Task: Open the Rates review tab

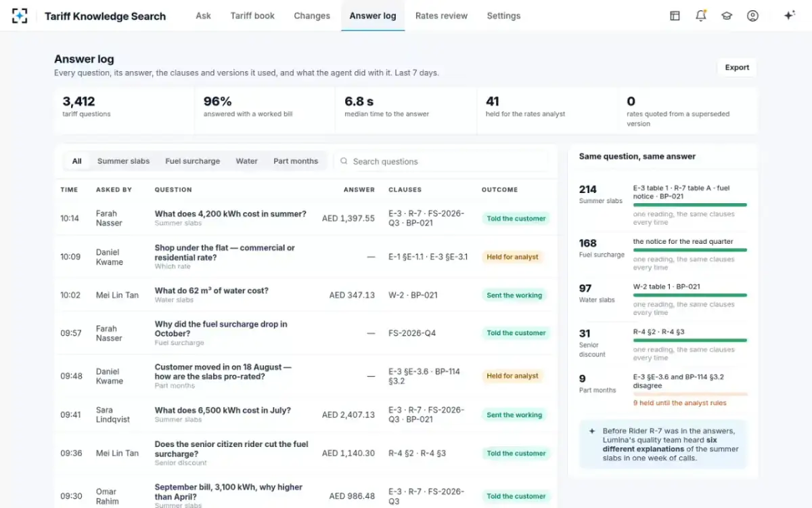Action: click(441, 16)
